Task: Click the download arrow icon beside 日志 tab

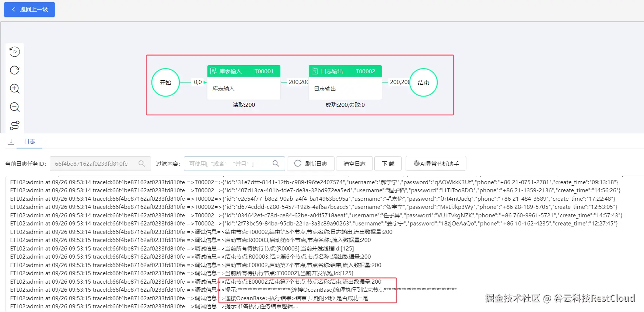Action: [11, 141]
